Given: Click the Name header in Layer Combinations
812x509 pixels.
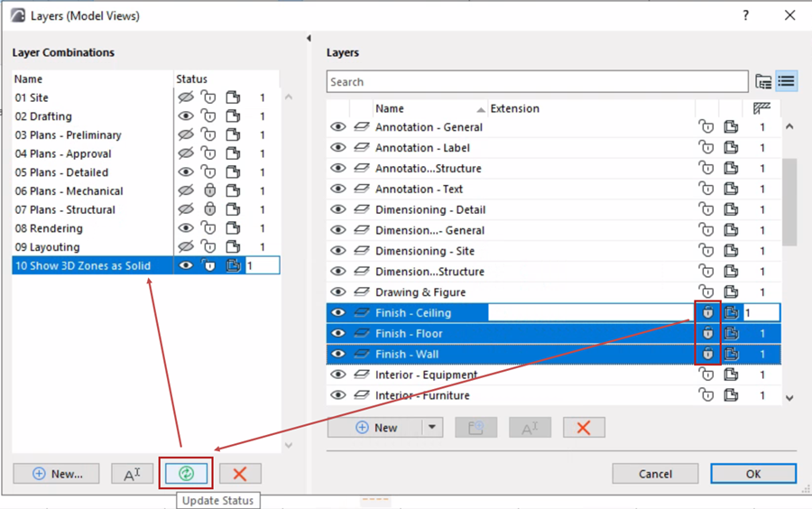Looking at the screenshot, I should [x=93, y=79].
